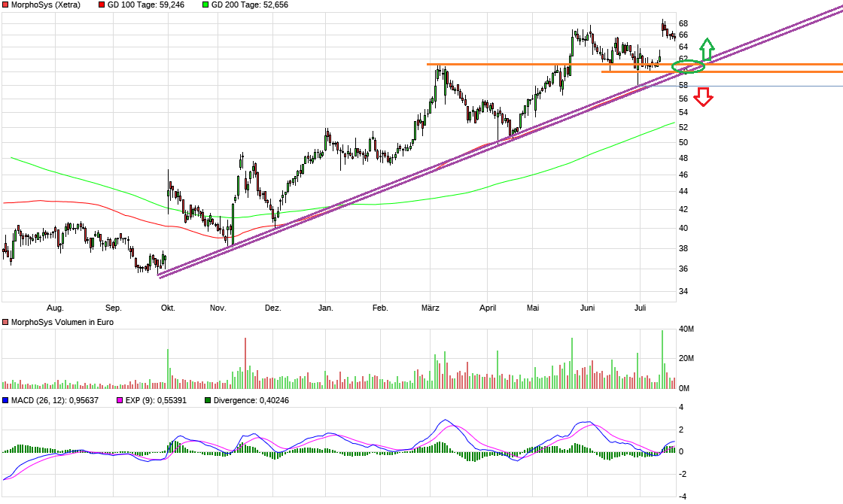Click the volume axis value 40M
843x504 pixels.
pyautogui.click(x=686, y=329)
